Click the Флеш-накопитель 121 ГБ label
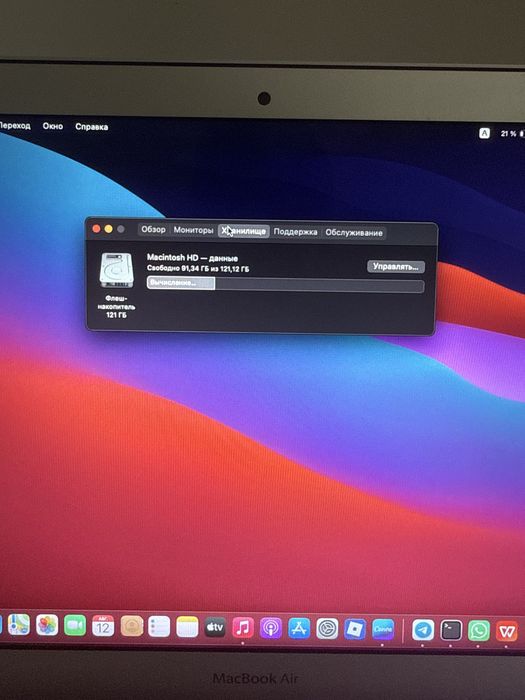Viewport: 525px width, 700px height. (x=116, y=306)
